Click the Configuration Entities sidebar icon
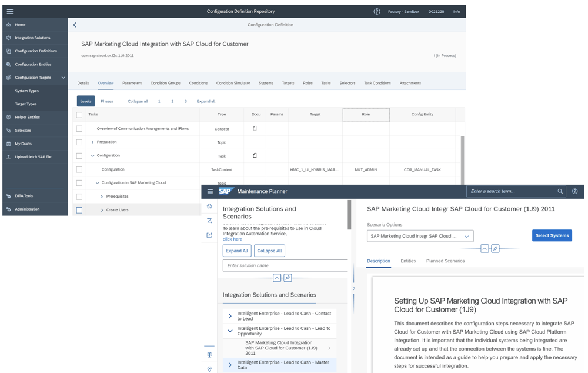The width and height of the screenshot is (588, 373). (9, 65)
